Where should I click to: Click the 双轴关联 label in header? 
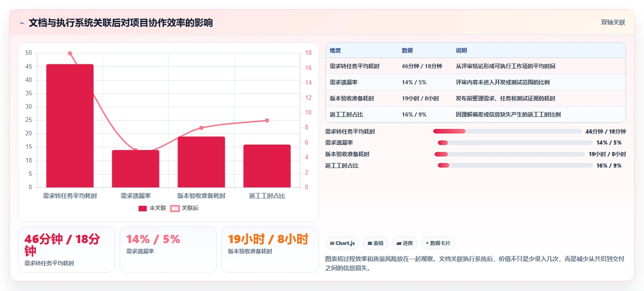click(x=613, y=22)
